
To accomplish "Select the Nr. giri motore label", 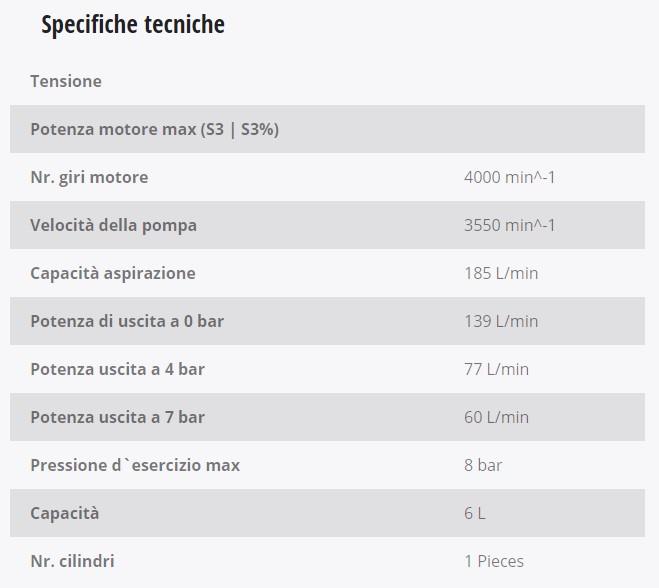I will (x=90, y=177).
